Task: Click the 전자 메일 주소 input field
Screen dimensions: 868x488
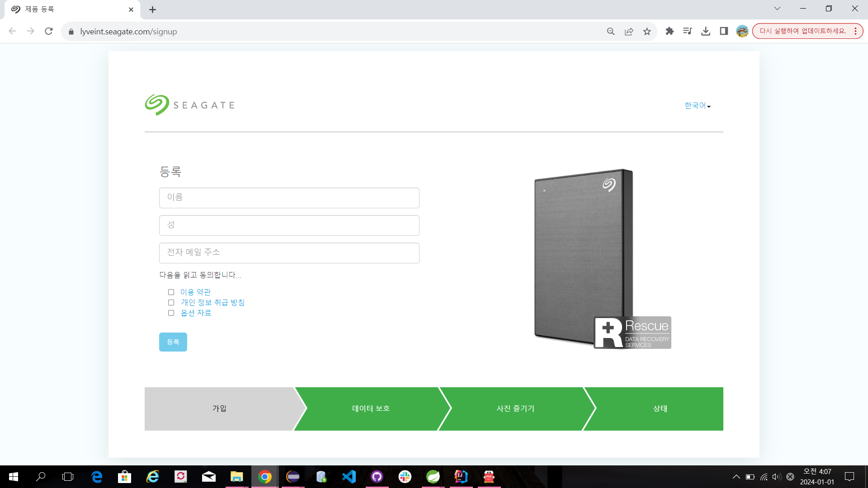Action: tap(289, 253)
